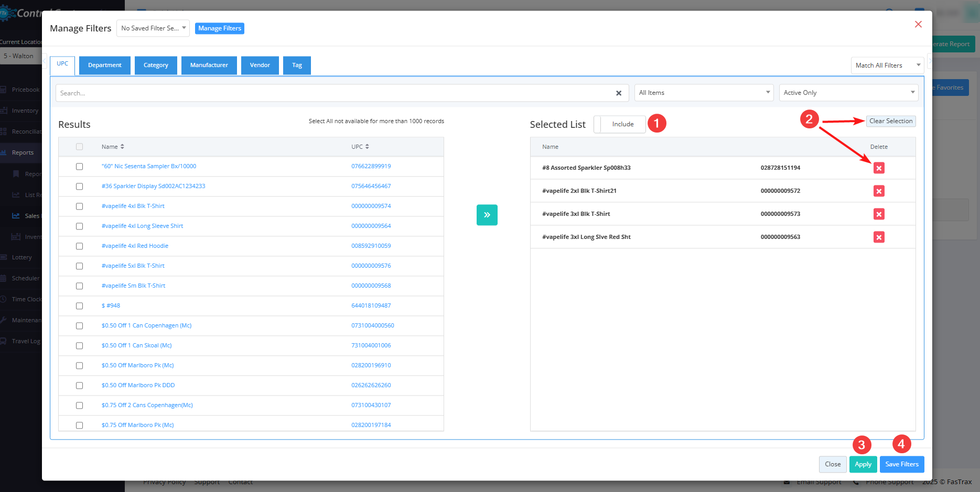Sort results by UPC column arrows
980x492 pixels.
[367, 147]
